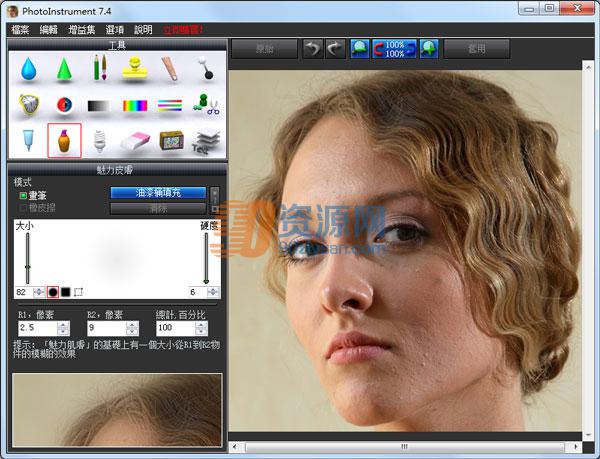Select the yellow stamp clone tool
This screenshot has height=459, width=600.
(x=135, y=69)
